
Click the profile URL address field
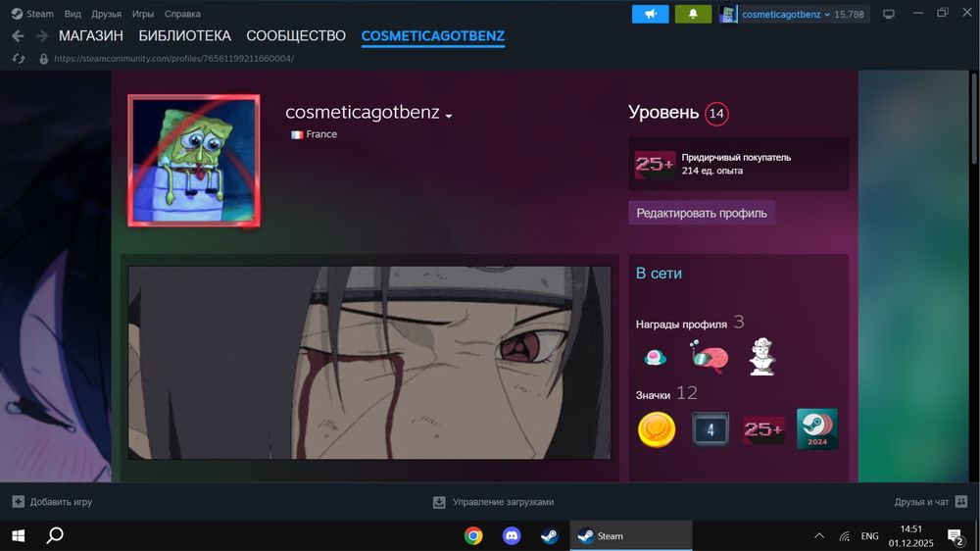(x=173, y=59)
